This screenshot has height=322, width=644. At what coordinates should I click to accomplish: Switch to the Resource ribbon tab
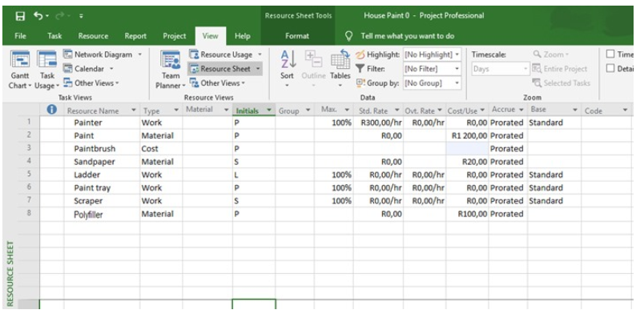coord(93,36)
